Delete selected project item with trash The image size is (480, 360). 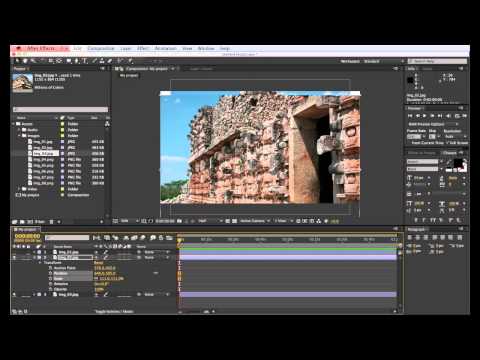[51, 222]
